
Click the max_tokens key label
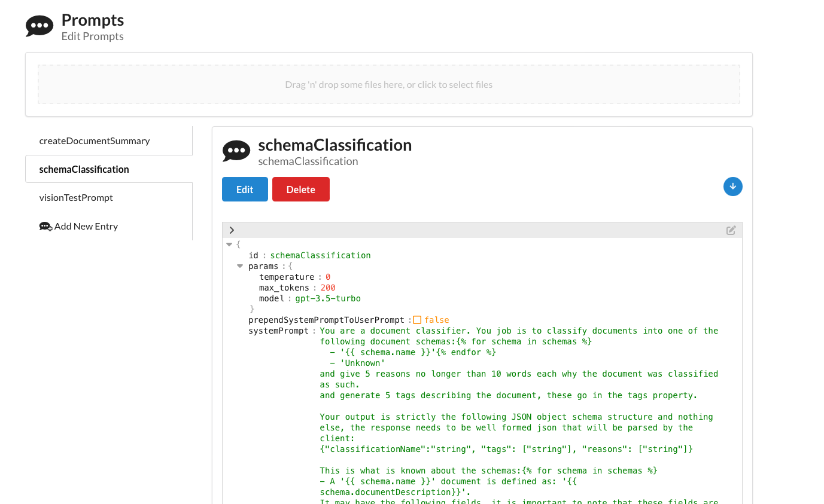pos(284,288)
